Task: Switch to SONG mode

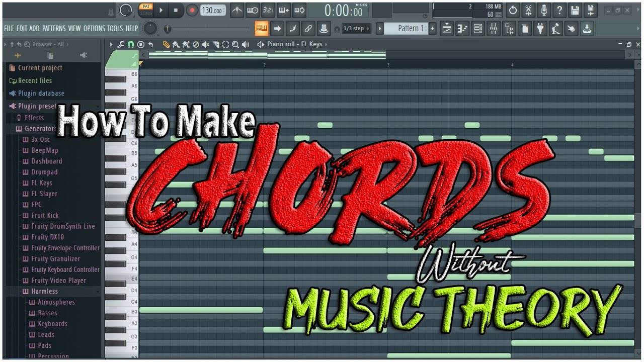Action: coord(145,14)
